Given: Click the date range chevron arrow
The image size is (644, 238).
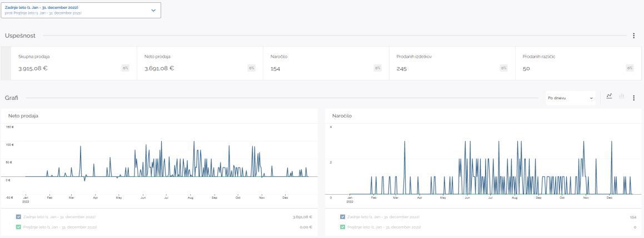Looking at the screenshot, I should click(x=153, y=10).
